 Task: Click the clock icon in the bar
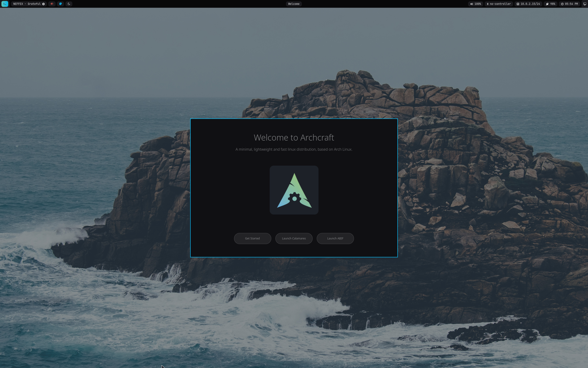562,4
